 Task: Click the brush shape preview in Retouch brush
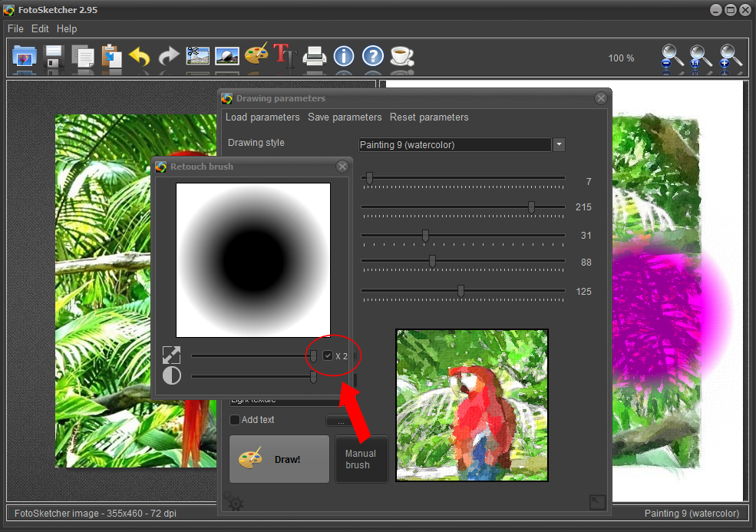tap(253, 260)
